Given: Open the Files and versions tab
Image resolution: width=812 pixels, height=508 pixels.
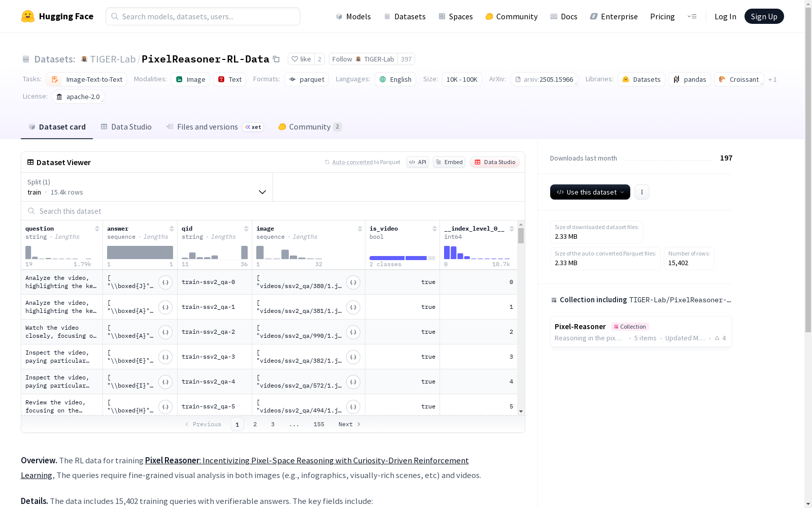Looking at the screenshot, I should [x=215, y=127].
